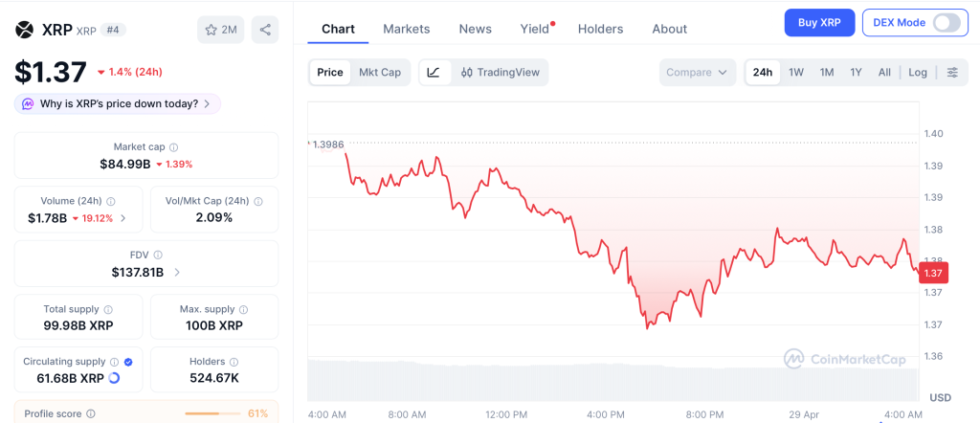This screenshot has width=980, height=423.
Task: Open 'Why is XRP's price down today?'
Action: (x=118, y=103)
